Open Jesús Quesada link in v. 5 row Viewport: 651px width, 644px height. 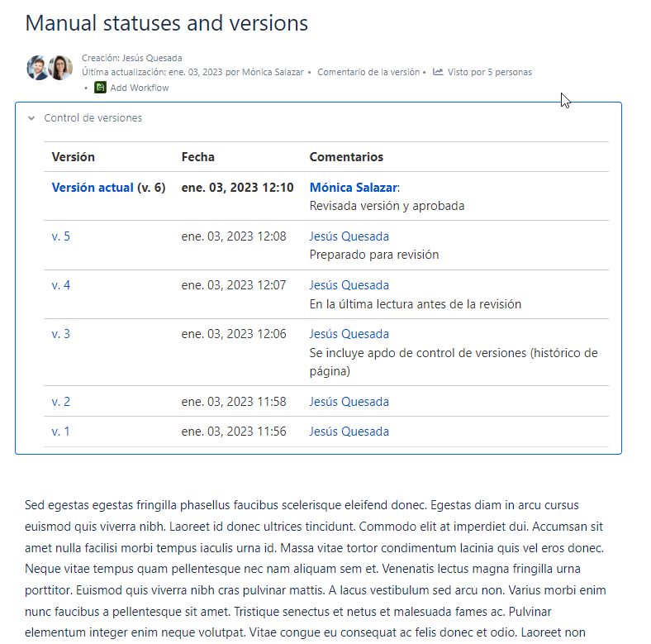point(349,236)
